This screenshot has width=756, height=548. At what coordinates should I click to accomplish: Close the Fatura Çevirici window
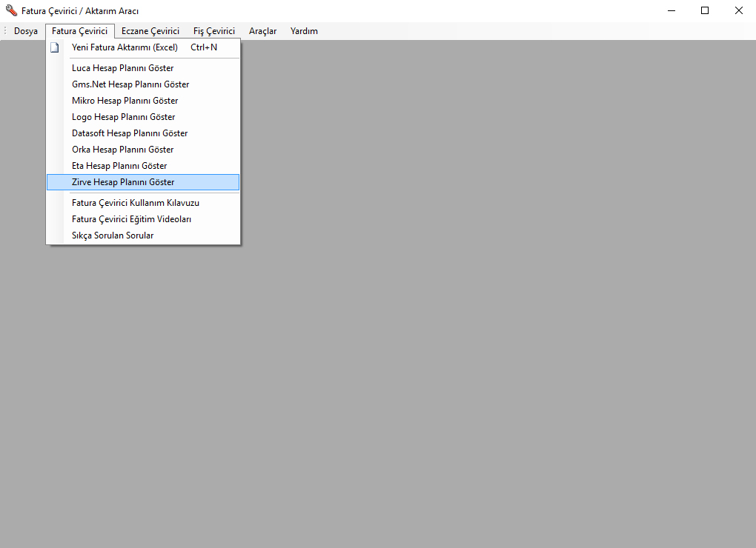(x=739, y=10)
